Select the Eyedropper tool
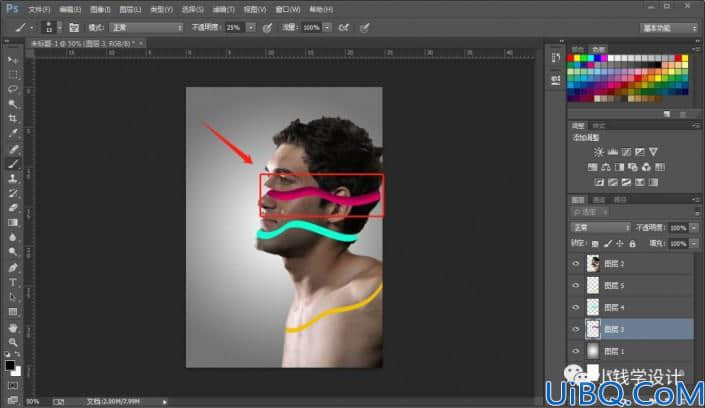This screenshot has width=705, height=408. (x=13, y=134)
